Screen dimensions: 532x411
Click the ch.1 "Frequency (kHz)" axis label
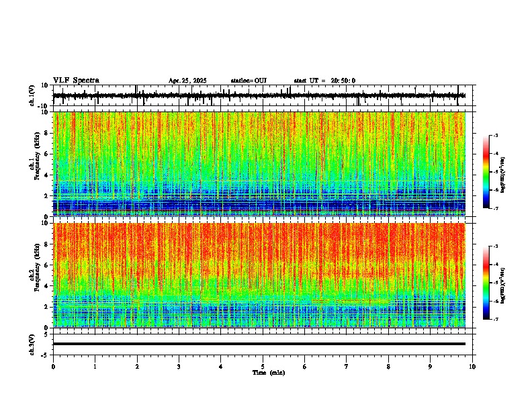(x=37, y=156)
